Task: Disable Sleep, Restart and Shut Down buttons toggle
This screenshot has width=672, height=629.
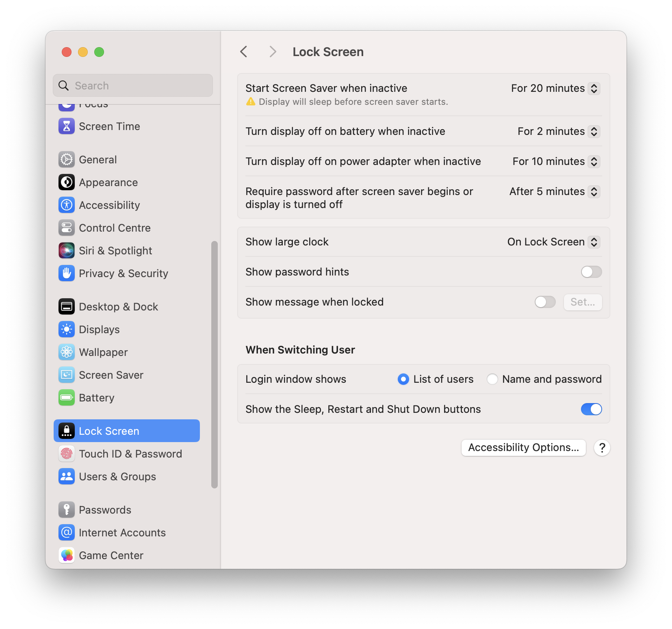Action: click(591, 409)
